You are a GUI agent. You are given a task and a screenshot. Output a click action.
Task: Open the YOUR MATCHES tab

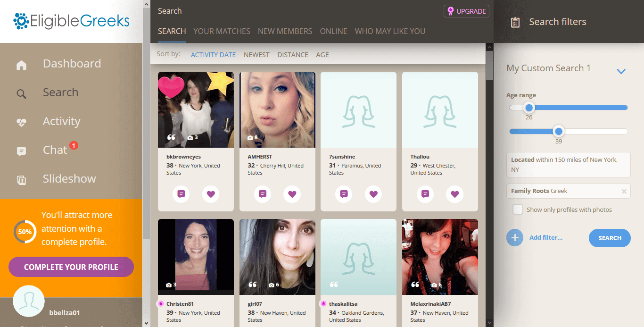pyautogui.click(x=222, y=31)
